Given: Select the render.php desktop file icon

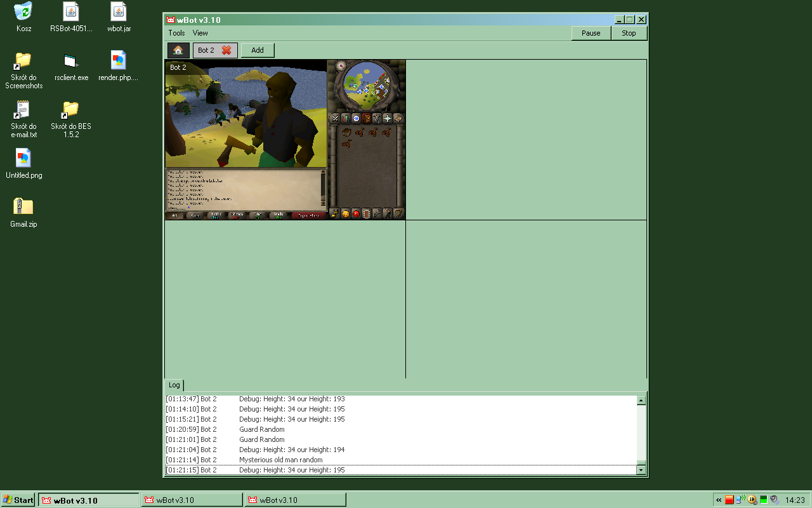Looking at the screenshot, I should coord(119,67).
